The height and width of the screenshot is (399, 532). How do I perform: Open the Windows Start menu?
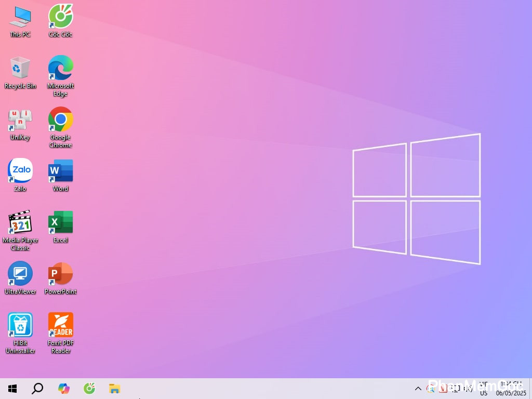(x=12, y=389)
